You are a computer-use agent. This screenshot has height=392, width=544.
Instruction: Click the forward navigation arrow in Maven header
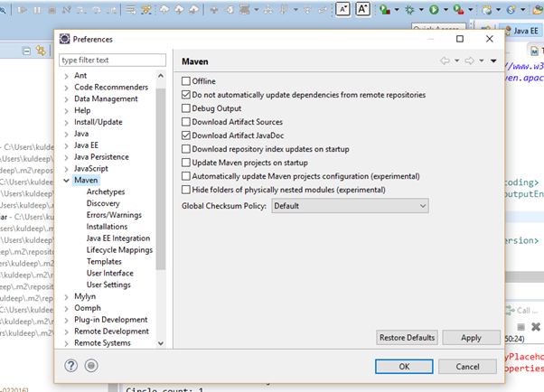(x=469, y=61)
